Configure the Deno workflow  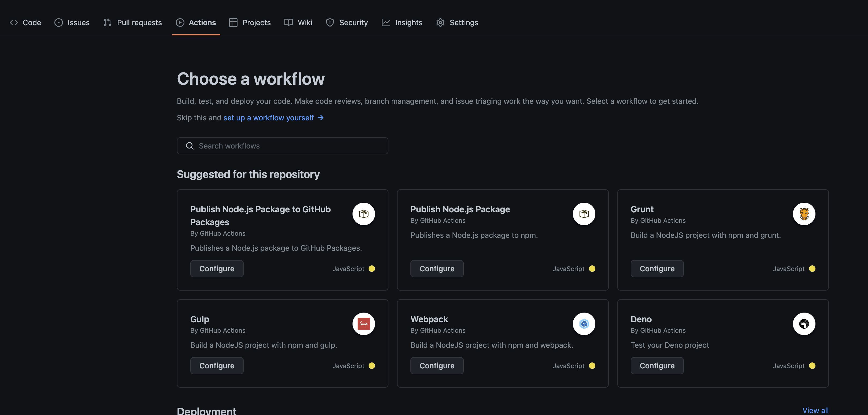point(657,365)
